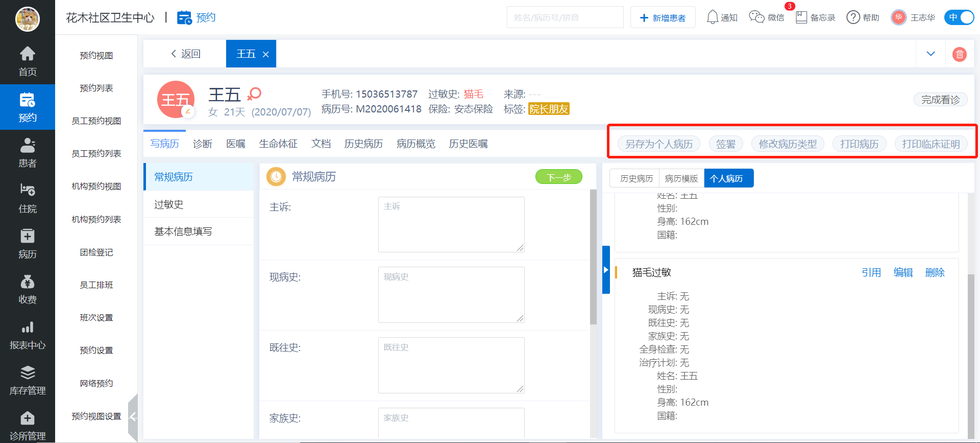Click 打印临床证明 button
Screen dimensions: 980x443
coord(931,144)
